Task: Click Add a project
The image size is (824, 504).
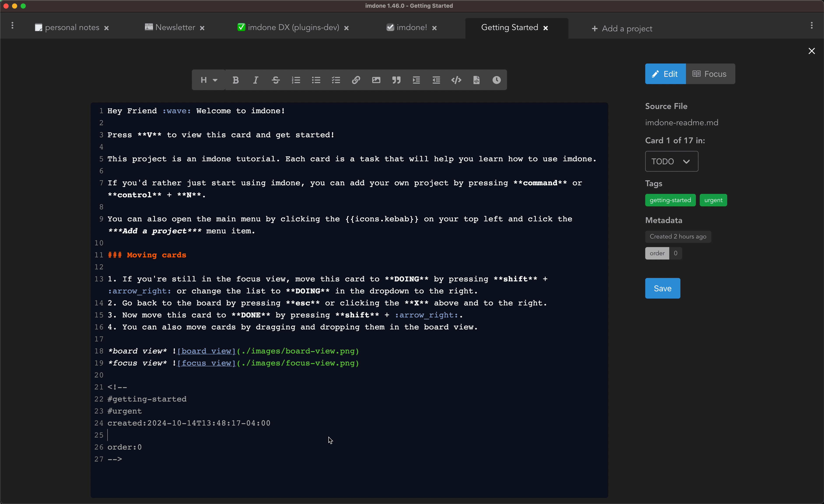Action: point(622,29)
